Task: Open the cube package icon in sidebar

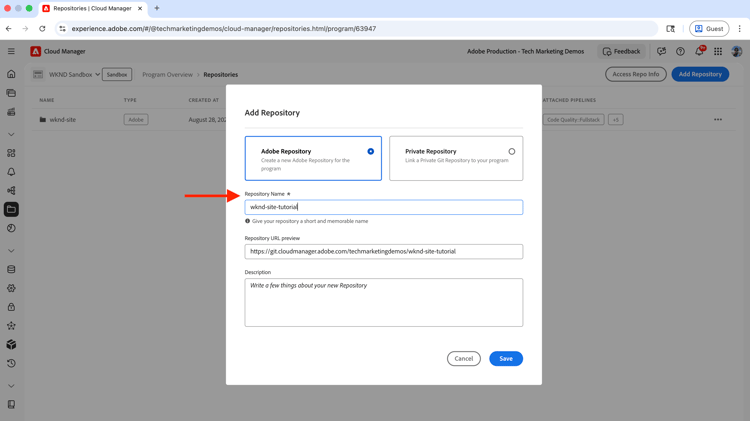Action: click(x=11, y=344)
